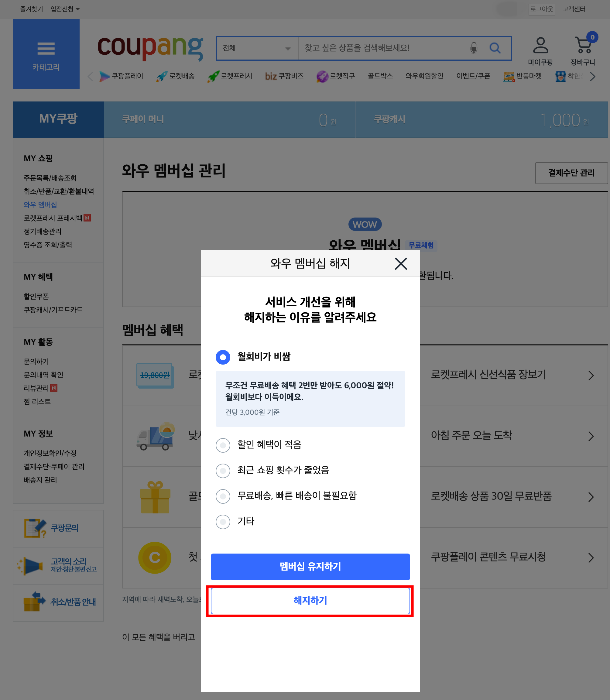The height and width of the screenshot is (700, 610).
Task: Open 정기배송관리 sidebar item
Action: tap(43, 232)
